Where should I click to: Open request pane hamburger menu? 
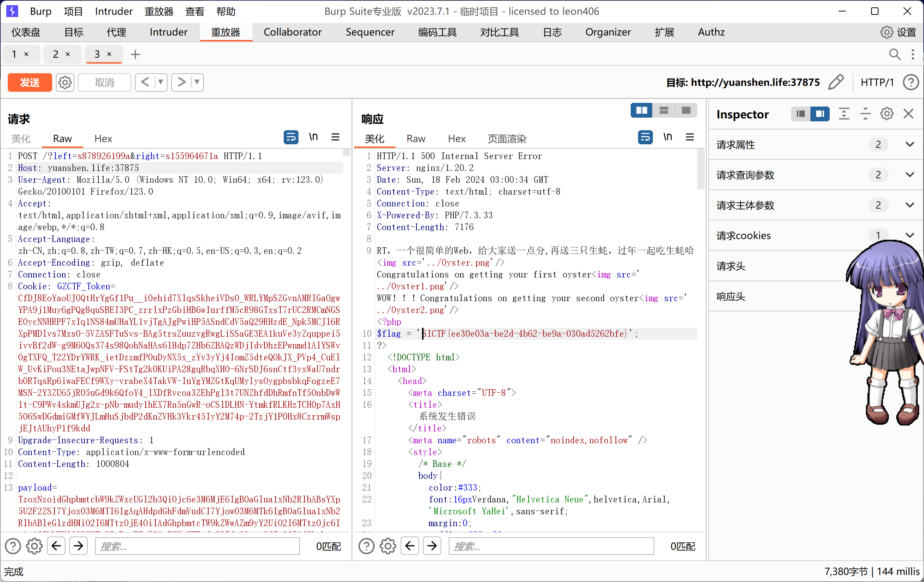pos(335,137)
